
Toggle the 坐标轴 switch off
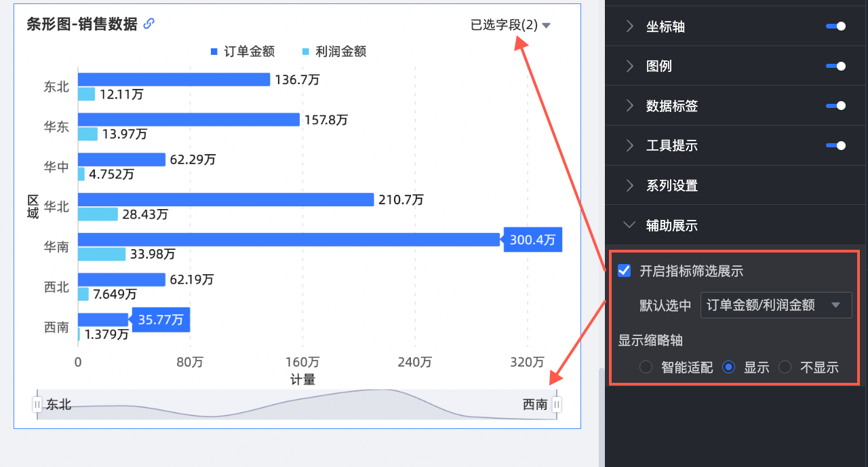835,26
